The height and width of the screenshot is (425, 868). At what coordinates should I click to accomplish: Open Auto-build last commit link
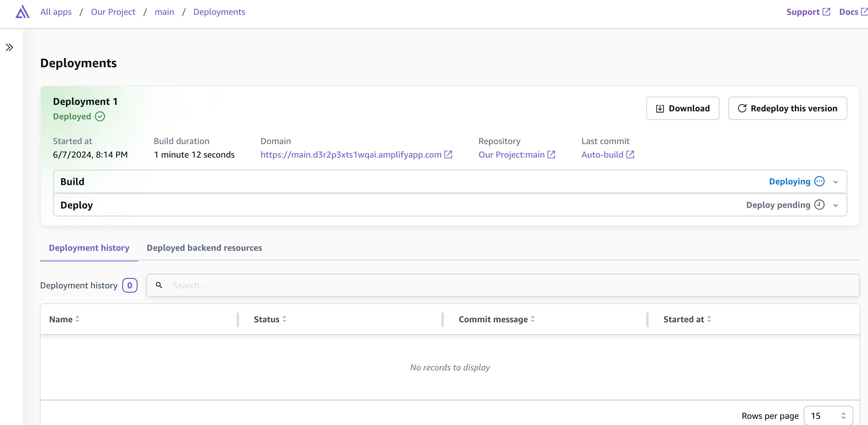click(x=602, y=154)
